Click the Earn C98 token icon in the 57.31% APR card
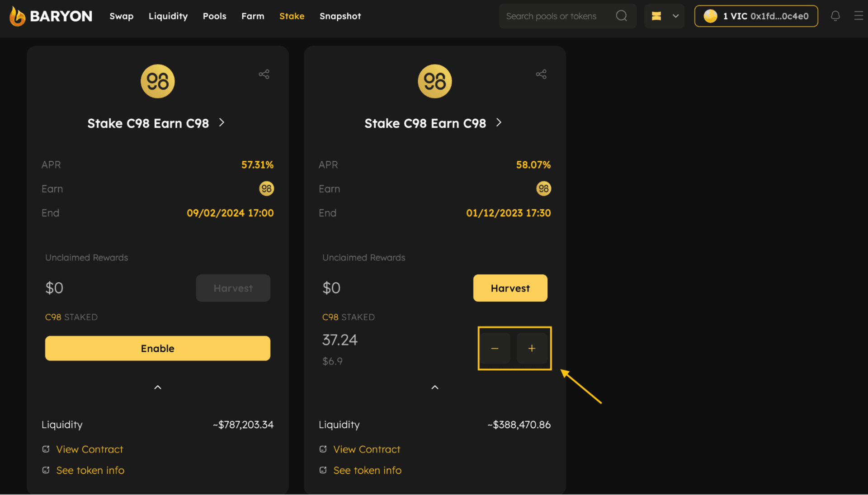Viewport: 868px width, 495px height. point(266,189)
